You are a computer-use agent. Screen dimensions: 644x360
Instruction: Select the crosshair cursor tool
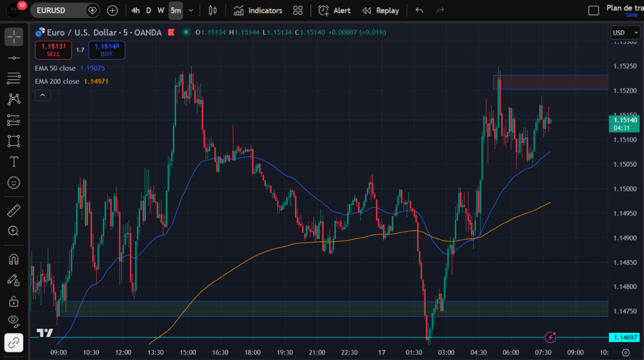pyautogui.click(x=14, y=37)
